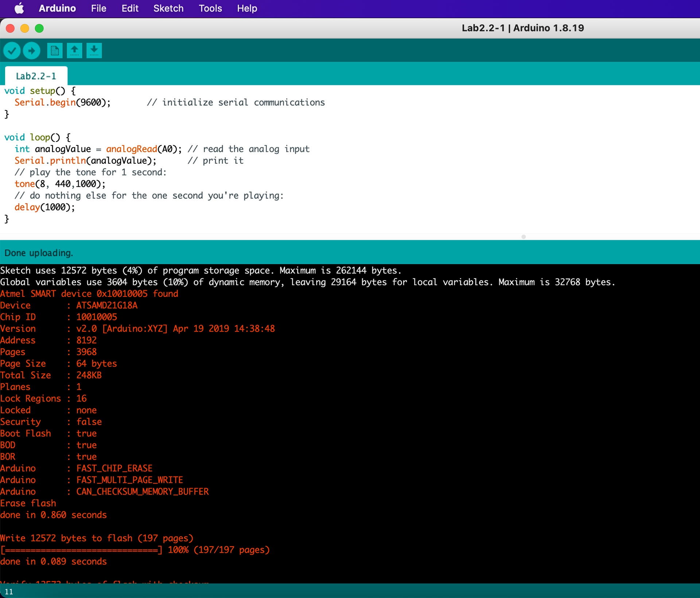
Task: Click the 'Erase flash' console line
Action: click(28, 504)
